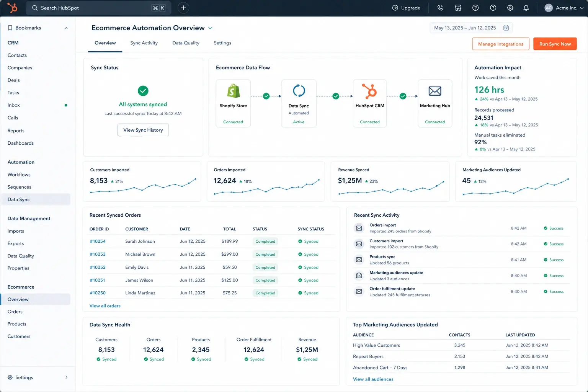Open the marketplace storefront icon

[x=458, y=8]
